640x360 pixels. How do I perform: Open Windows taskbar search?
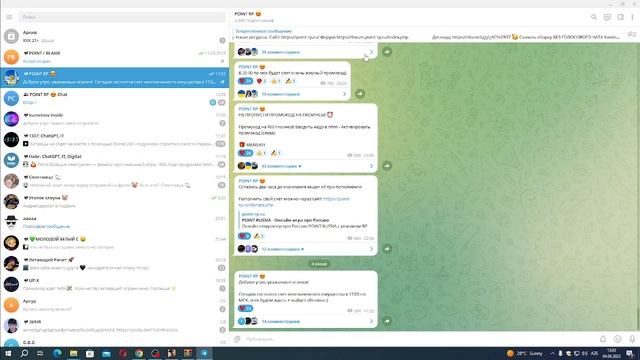click(x=24, y=353)
